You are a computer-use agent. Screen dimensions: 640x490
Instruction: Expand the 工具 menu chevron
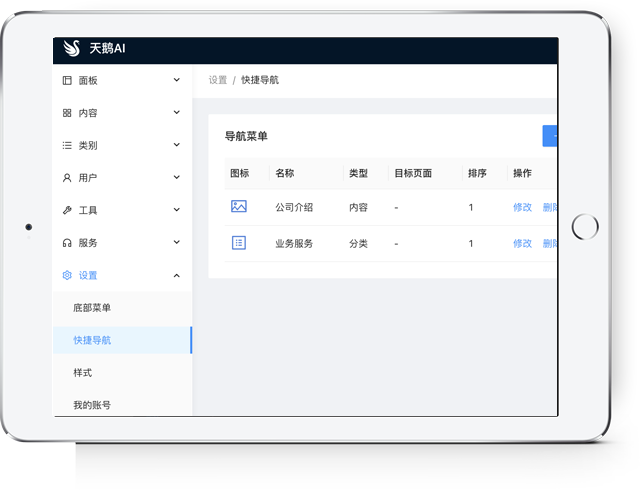177,209
